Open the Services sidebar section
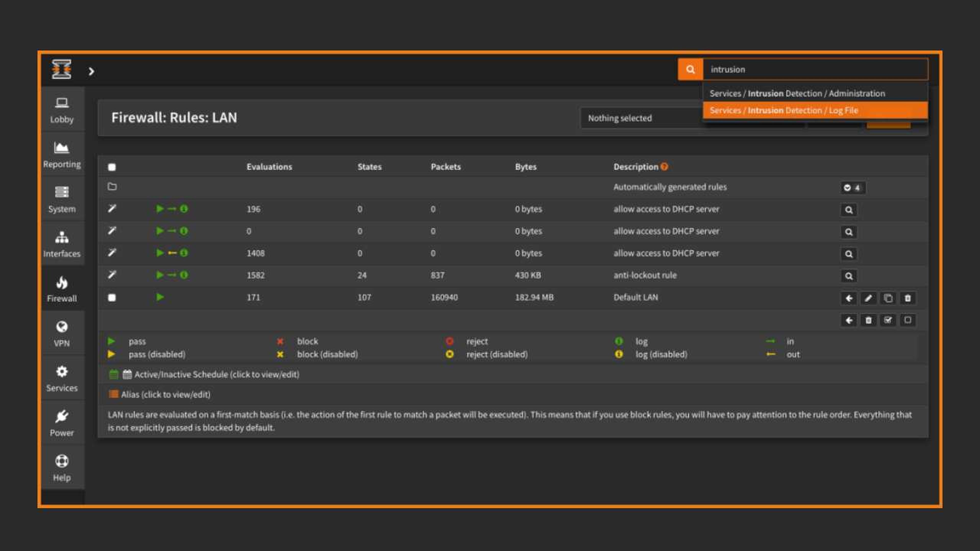 [62, 378]
